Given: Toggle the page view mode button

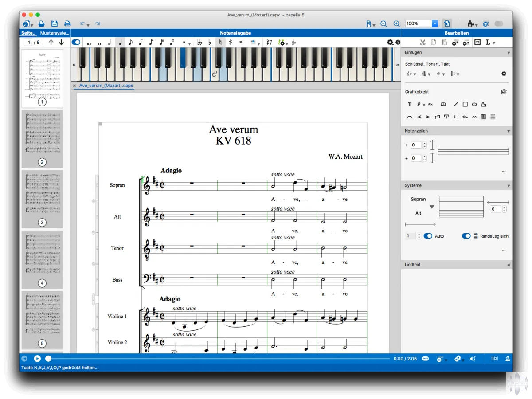Looking at the screenshot, I should (447, 23).
